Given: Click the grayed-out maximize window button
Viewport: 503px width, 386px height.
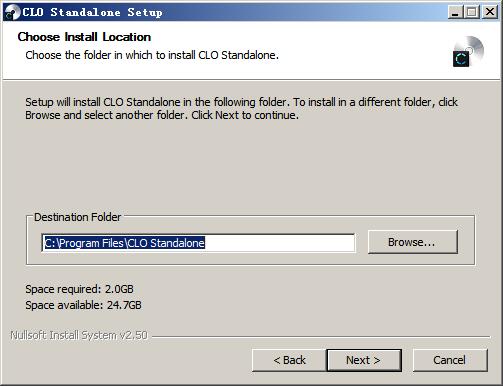Looking at the screenshot, I should click(472, 12).
